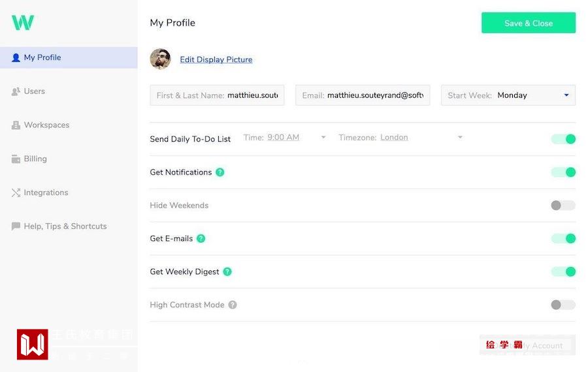
Task: Enable the Hide Weekends toggle
Action: point(563,206)
